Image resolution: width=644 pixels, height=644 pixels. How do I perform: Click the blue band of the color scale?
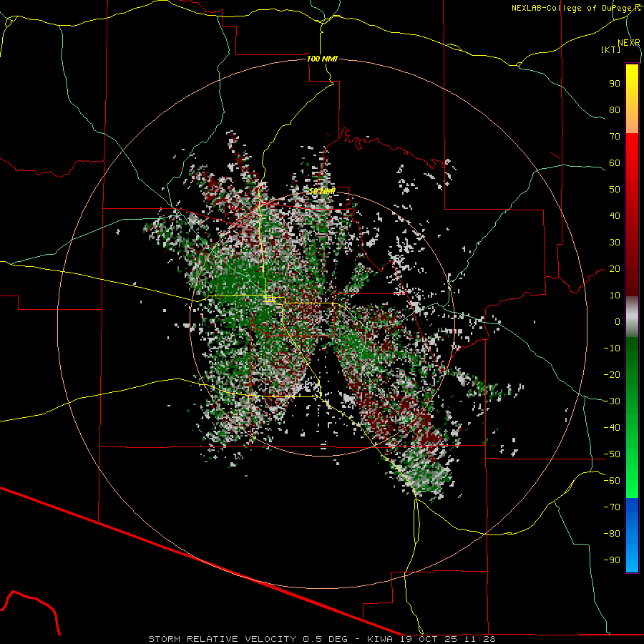pyautogui.click(x=632, y=535)
